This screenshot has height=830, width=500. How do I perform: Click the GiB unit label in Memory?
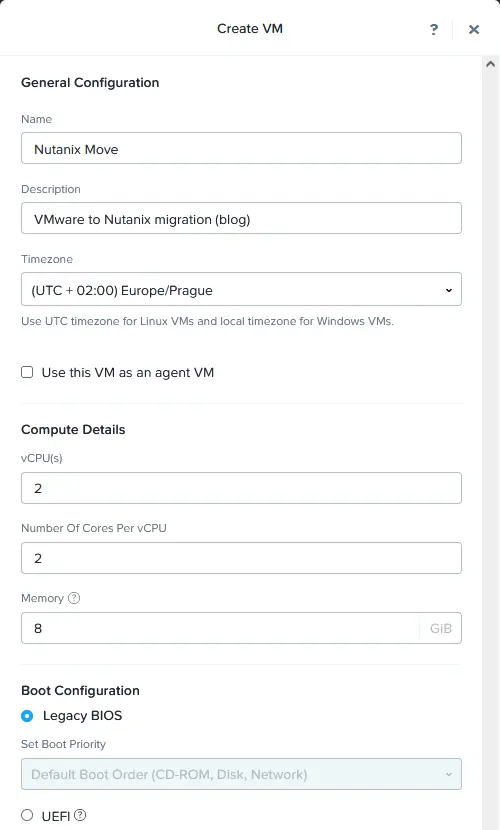pyautogui.click(x=441, y=628)
